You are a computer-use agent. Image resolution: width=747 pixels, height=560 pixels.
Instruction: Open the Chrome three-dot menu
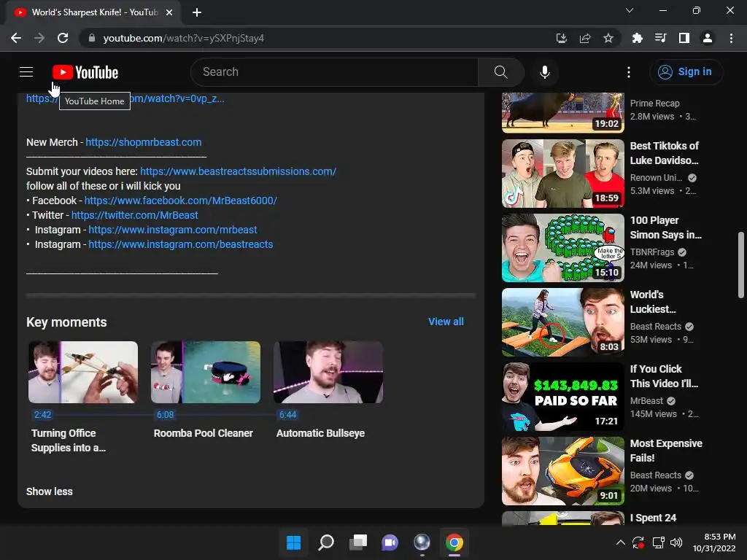(x=731, y=38)
